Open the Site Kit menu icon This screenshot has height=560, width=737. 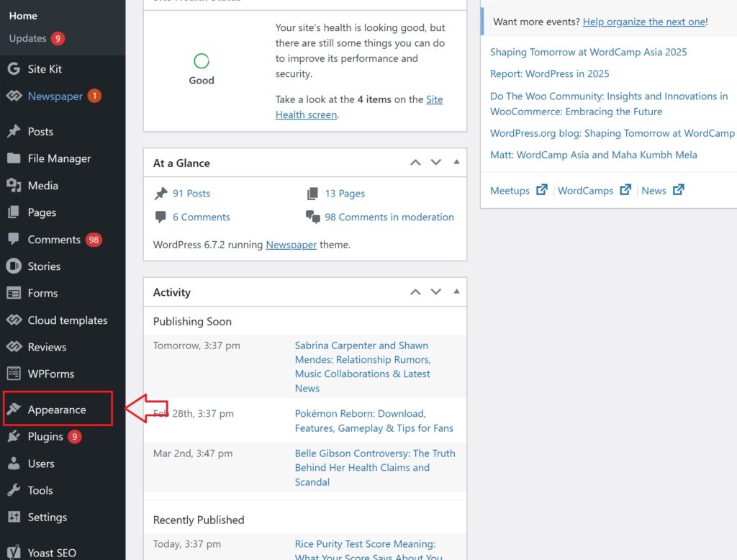pyautogui.click(x=14, y=69)
